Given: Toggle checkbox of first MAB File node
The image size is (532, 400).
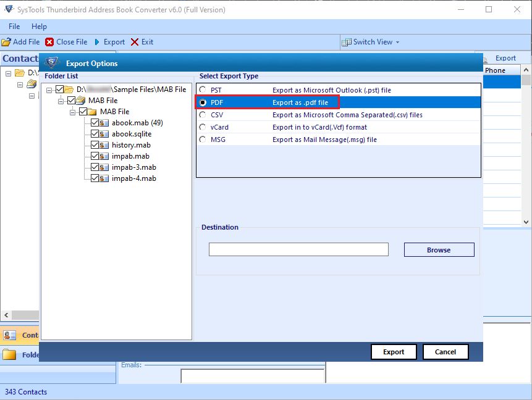Looking at the screenshot, I should coord(71,101).
